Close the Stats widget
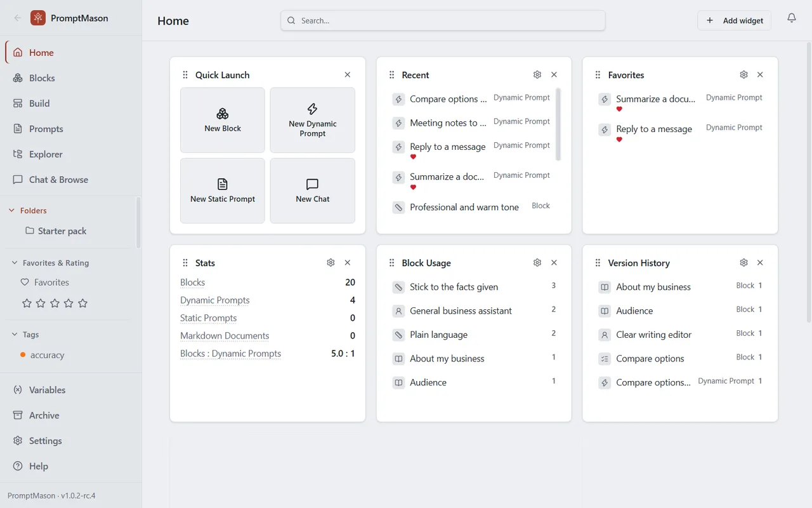The height and width of the screenshot is (508, 812). click(x=348, y=263)
